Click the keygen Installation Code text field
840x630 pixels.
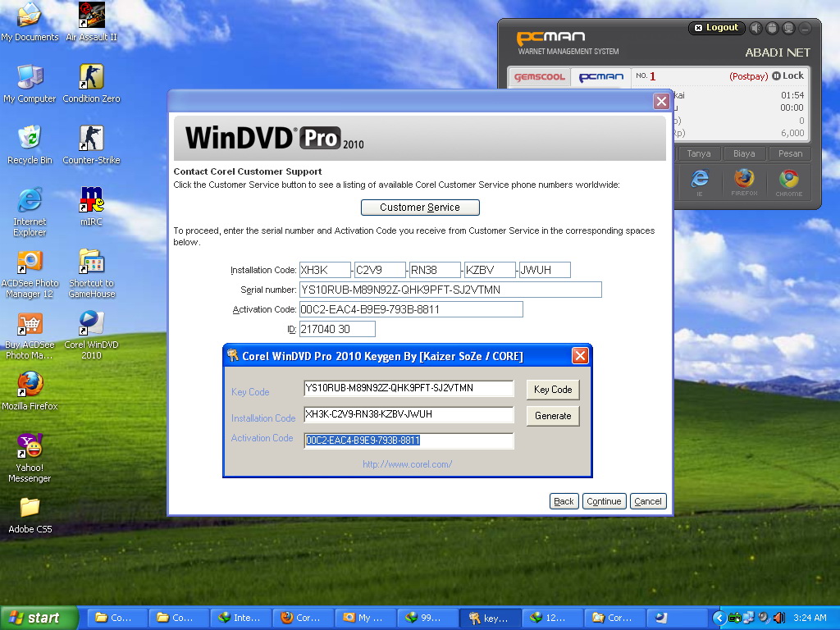(409, 414)
